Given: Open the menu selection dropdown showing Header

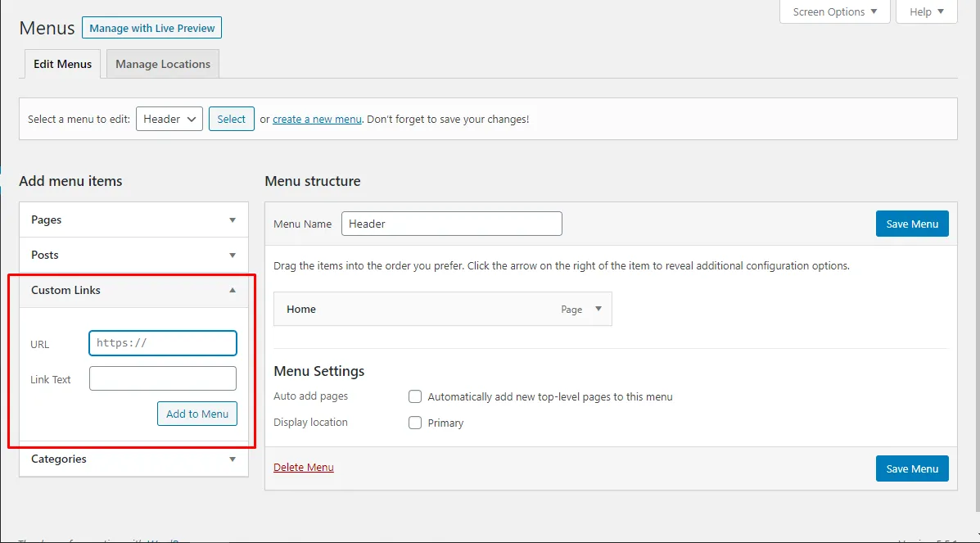Looking at the screenshot, I should (169, 119).
